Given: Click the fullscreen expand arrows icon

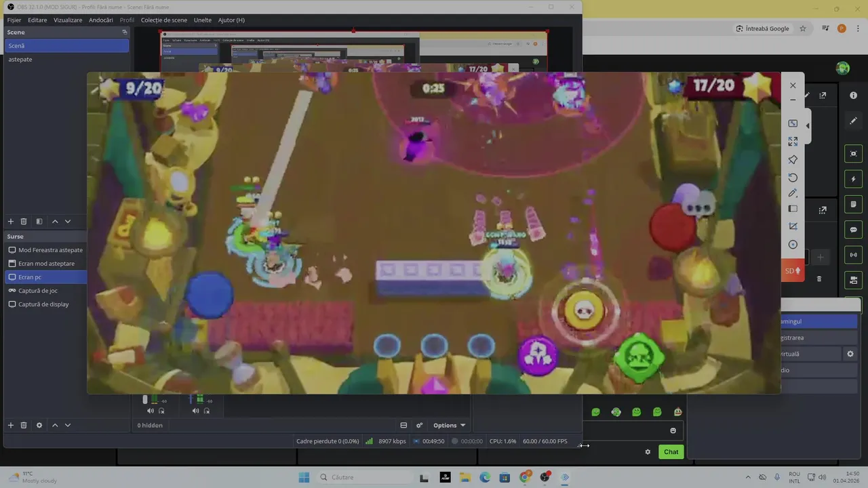Looking at the screenshot, I should pos(793,142).
